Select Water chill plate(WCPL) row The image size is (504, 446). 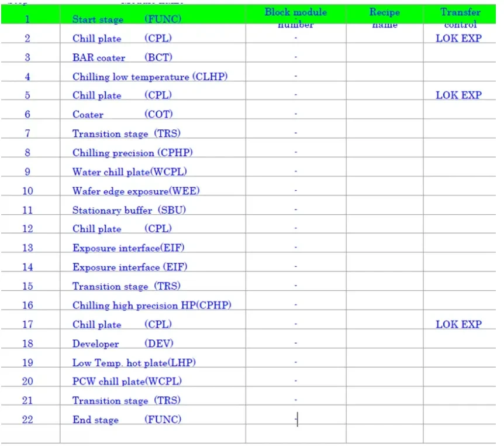(x=130, y=172)
